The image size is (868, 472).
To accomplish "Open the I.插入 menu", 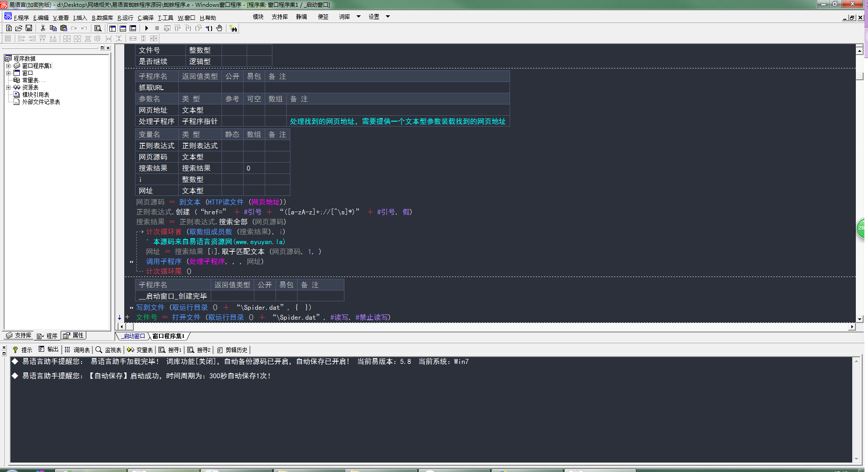I will [x=80, y=18].
